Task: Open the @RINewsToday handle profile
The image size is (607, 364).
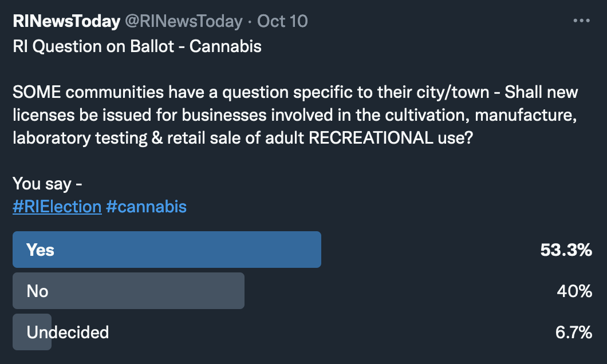Action: click(x=183, y=22)
